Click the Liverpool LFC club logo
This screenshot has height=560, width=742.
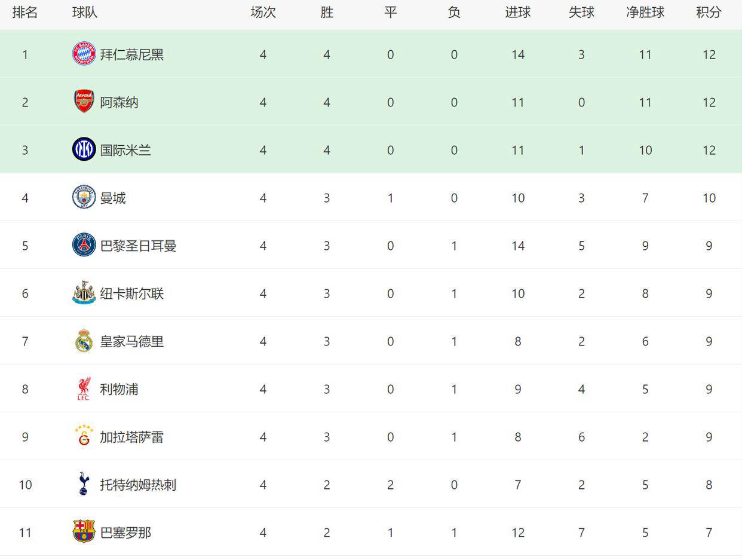[x=84, y=388]
